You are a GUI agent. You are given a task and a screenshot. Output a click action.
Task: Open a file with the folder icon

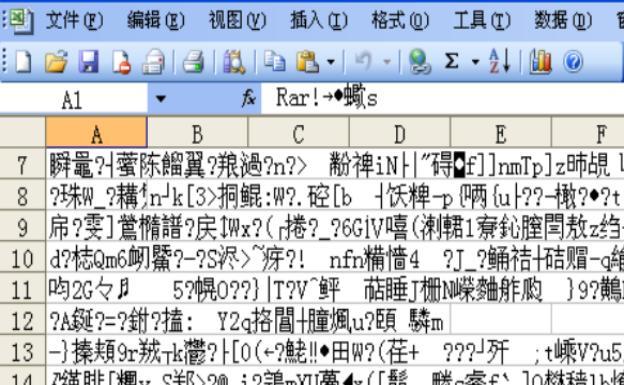56,62
